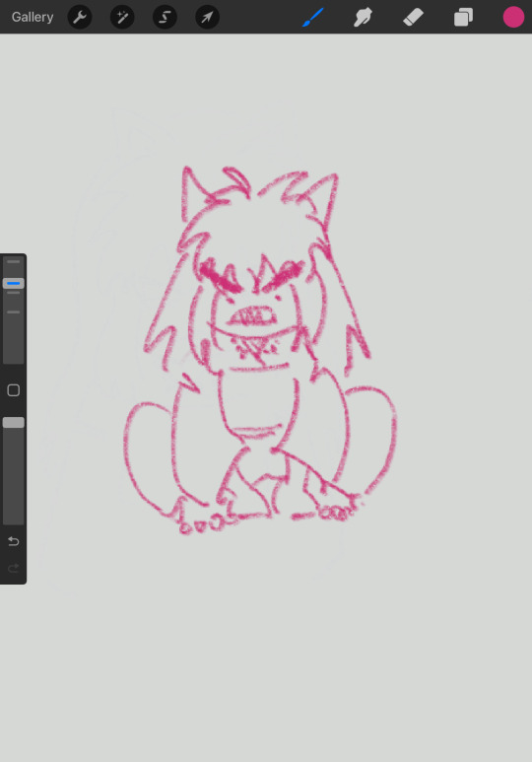The height and width of the screenshot is (762, 532).
Task: Select the Smudge tool
Action: [x=363, y=17]
